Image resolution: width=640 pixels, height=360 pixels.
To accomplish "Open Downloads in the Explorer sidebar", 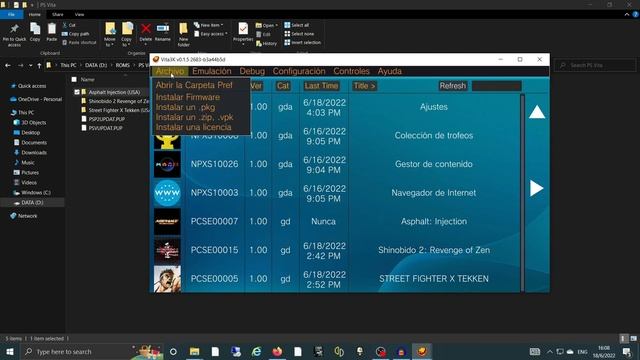I will 30,153.
